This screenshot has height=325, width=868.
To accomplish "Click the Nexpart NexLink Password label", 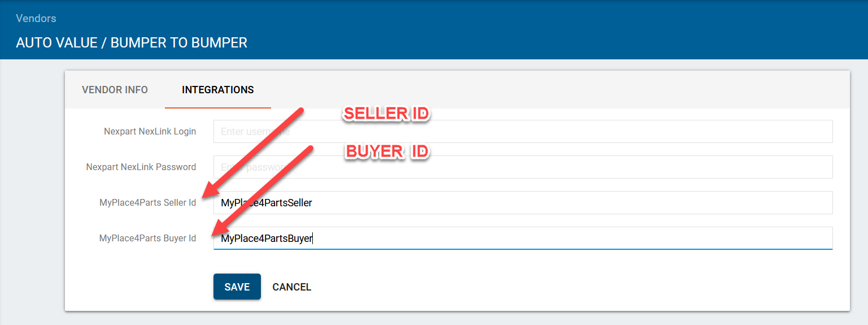I will [141, 167].
